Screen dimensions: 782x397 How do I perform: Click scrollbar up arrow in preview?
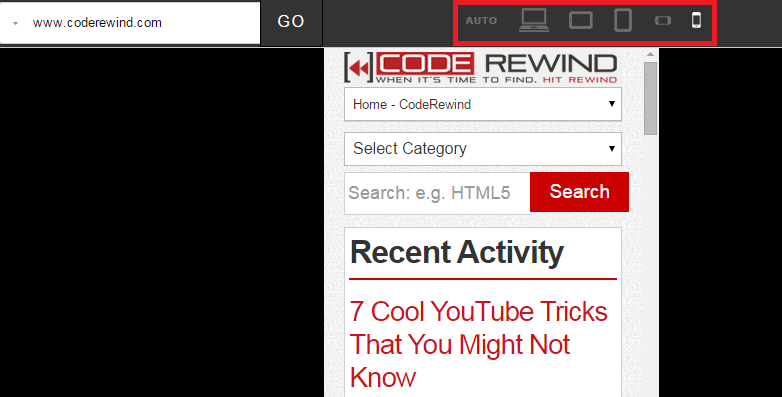point(650,54)
